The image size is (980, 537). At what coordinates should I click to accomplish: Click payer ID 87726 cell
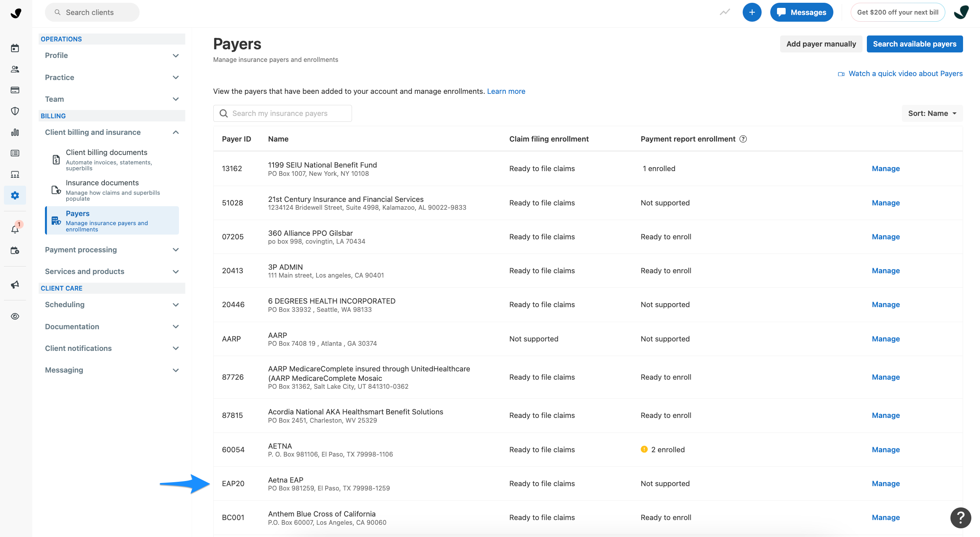click(233, 377)
